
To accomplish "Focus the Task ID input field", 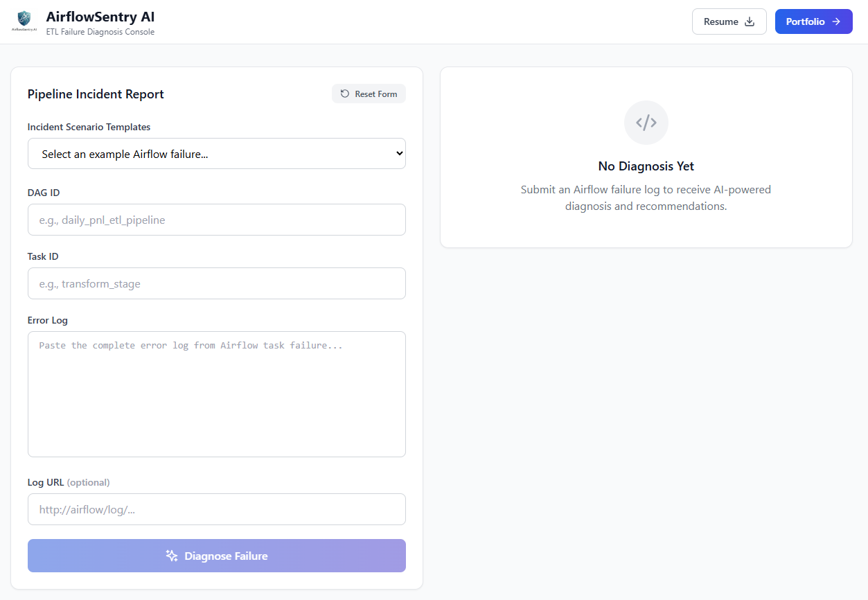I will click(x=217, y=283).
